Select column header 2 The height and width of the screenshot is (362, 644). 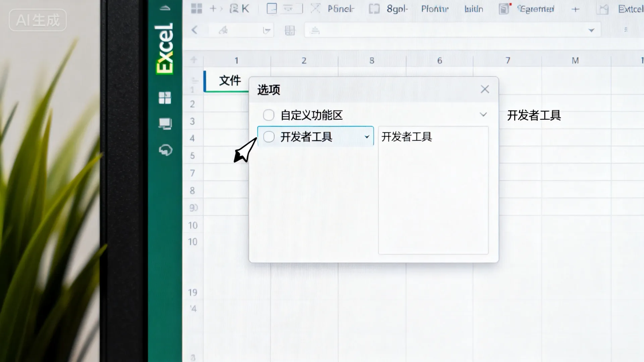pyautogui.click(x=304, y=61)
